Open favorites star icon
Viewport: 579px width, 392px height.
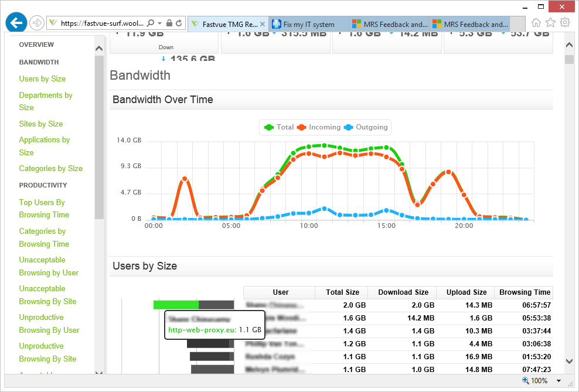point(550,23)
